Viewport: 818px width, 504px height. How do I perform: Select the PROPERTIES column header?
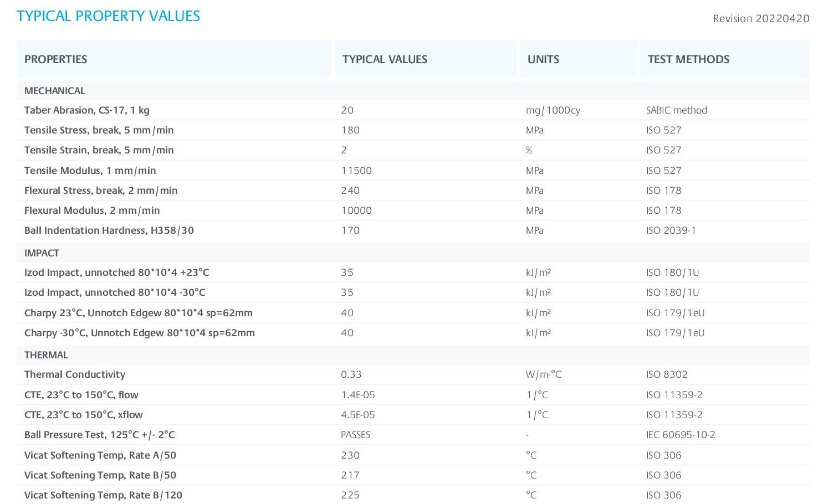[x=55, y=59]
